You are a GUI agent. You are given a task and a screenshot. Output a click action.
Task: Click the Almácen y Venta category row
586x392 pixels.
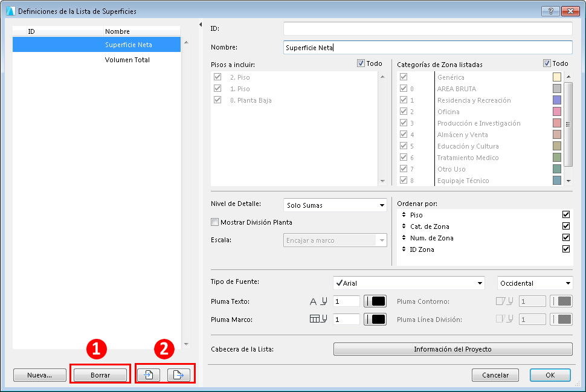point(480,135)
